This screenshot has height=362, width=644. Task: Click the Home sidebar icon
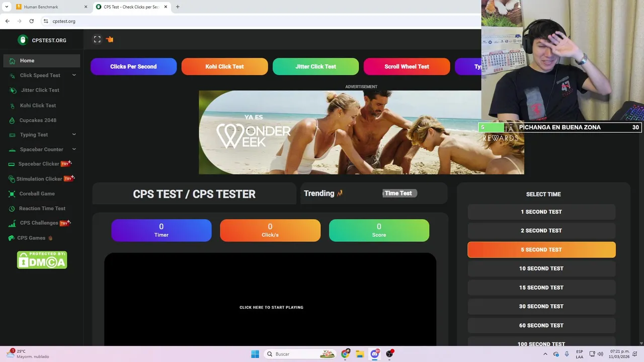click(x=12, y=61)
